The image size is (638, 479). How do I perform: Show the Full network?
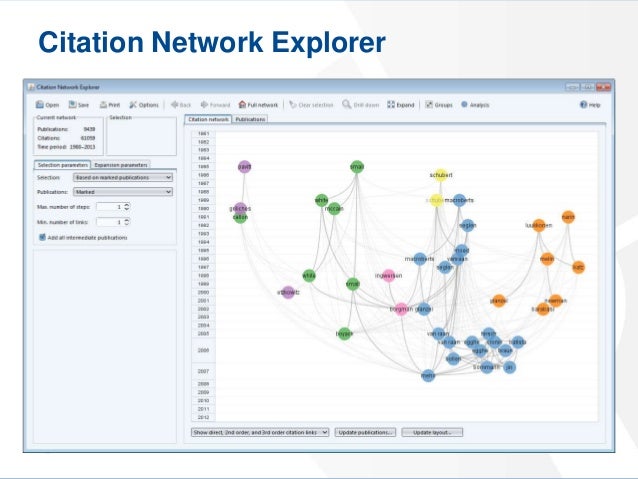click(x=258, y=105)
